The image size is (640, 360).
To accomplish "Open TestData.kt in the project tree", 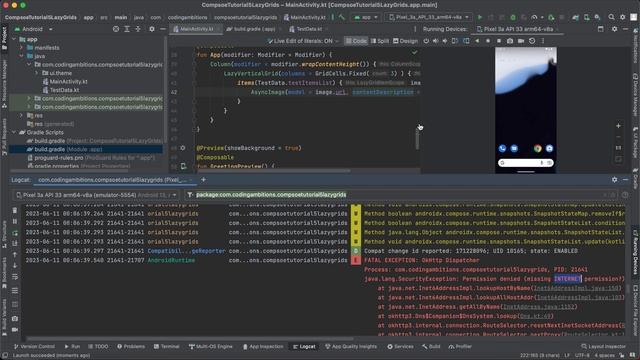I will click(64, 90).
